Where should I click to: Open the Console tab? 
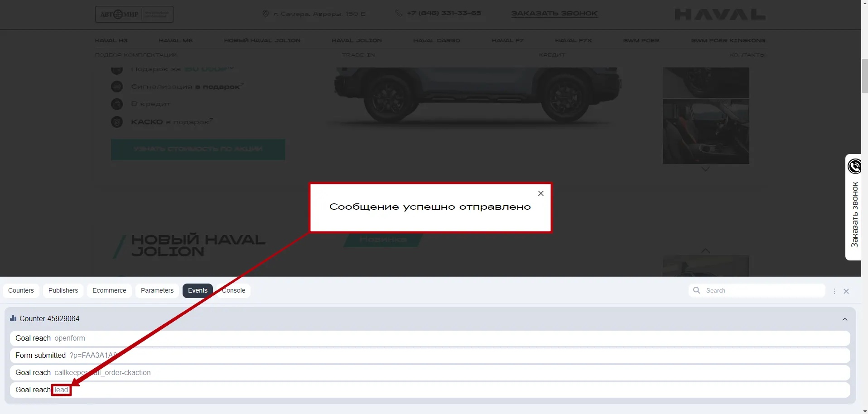(x=234, y=290)
